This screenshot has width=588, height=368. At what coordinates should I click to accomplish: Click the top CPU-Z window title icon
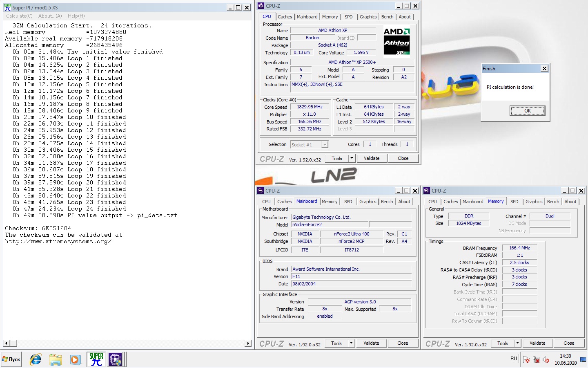click(x=261, y=6)
